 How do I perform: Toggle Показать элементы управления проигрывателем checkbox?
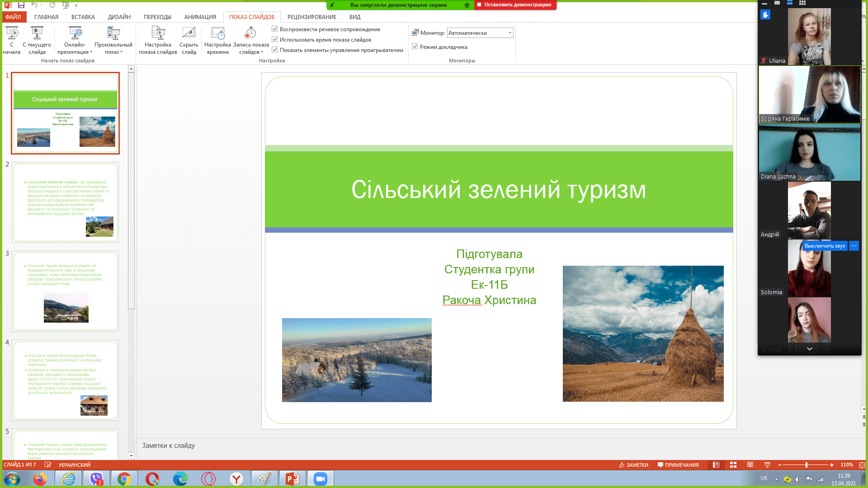(274, 50)
